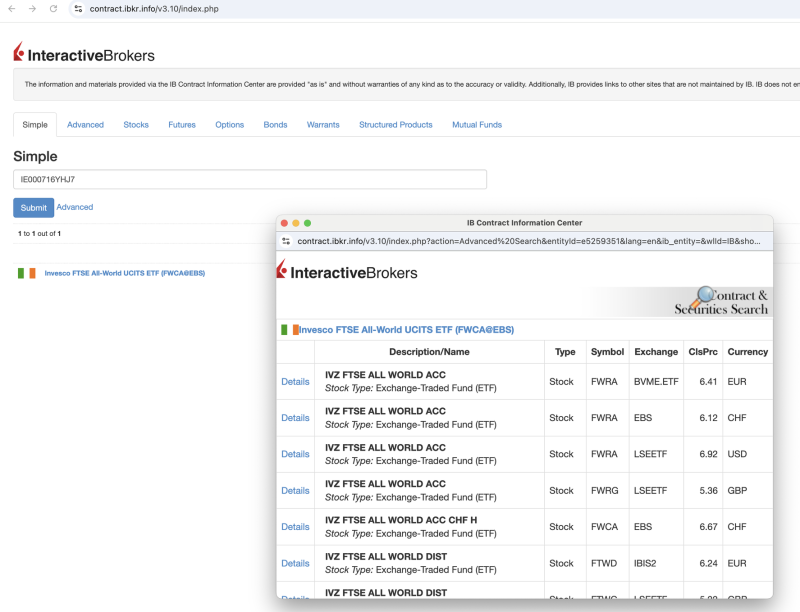Click Interactive Brokers logo in popup window

click(347, 270)
